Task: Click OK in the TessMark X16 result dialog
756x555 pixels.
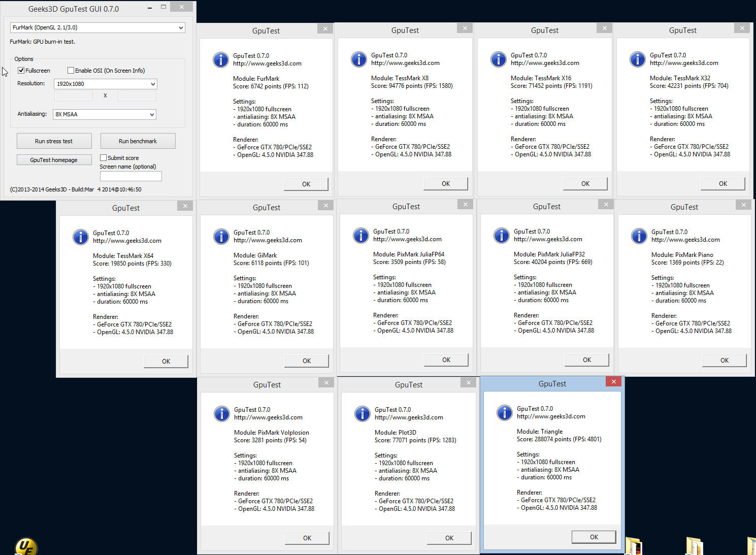Action: [585, 184]
